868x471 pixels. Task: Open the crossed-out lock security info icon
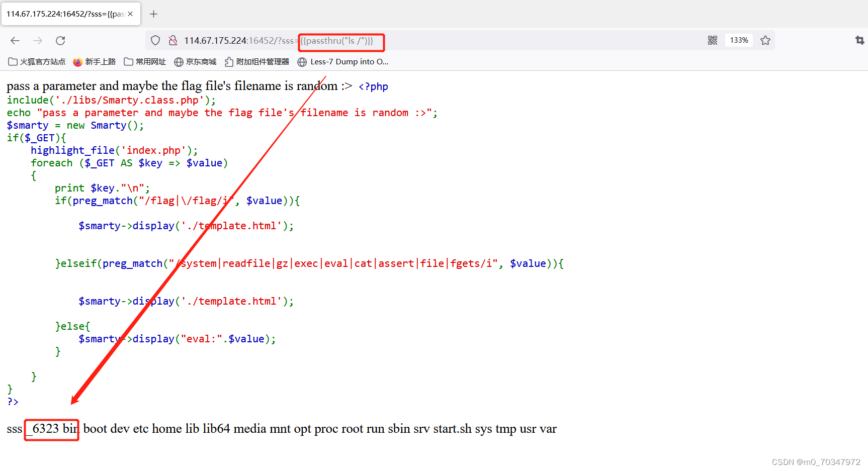pos(173,40)
